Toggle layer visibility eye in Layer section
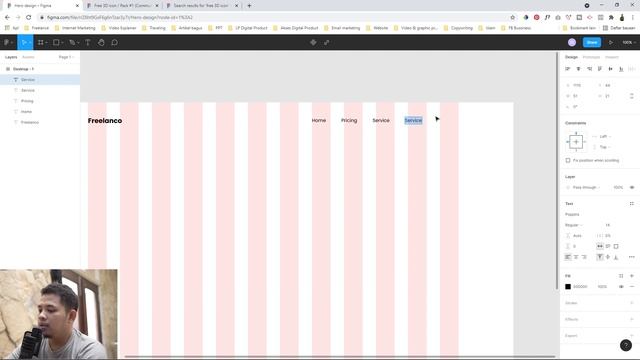This screenshot has width=640, height=360. [632, 187]
